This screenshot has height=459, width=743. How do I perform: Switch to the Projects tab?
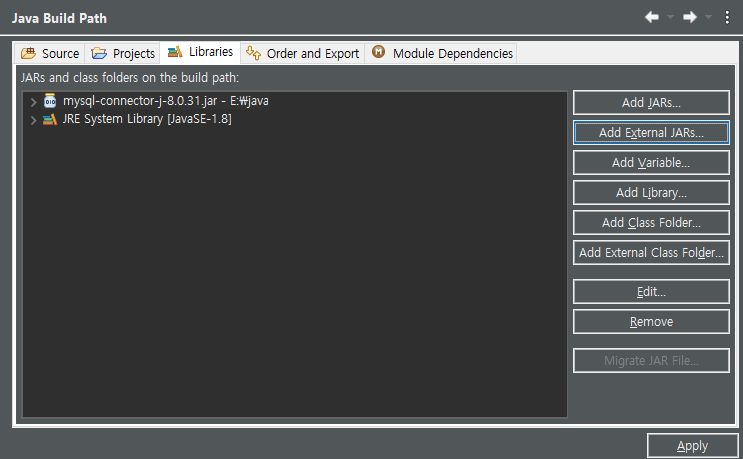(x=123, y=54)
